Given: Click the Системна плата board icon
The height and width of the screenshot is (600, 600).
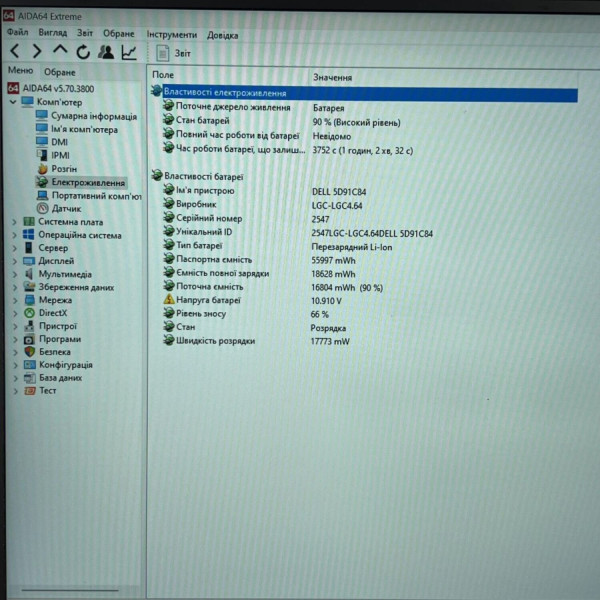Looking at the screenshot, I should [29, 222].
